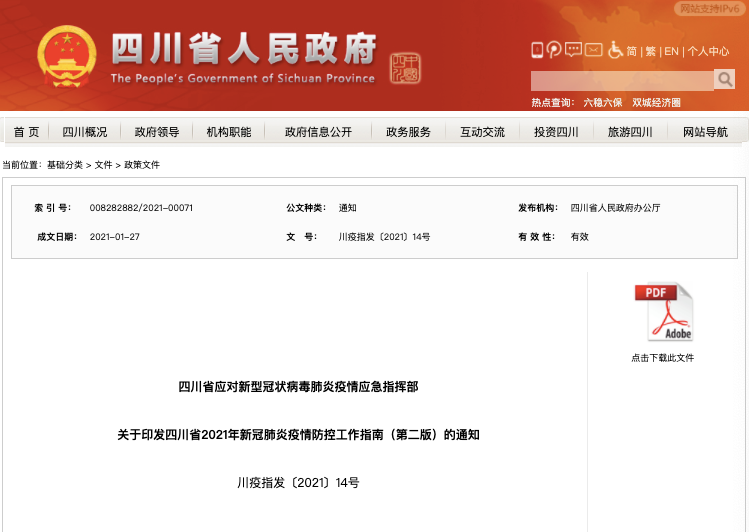The height and width of the screenshot is (532, 749).
Task: Click the magnifying glass search button
Action: (724, 80)
